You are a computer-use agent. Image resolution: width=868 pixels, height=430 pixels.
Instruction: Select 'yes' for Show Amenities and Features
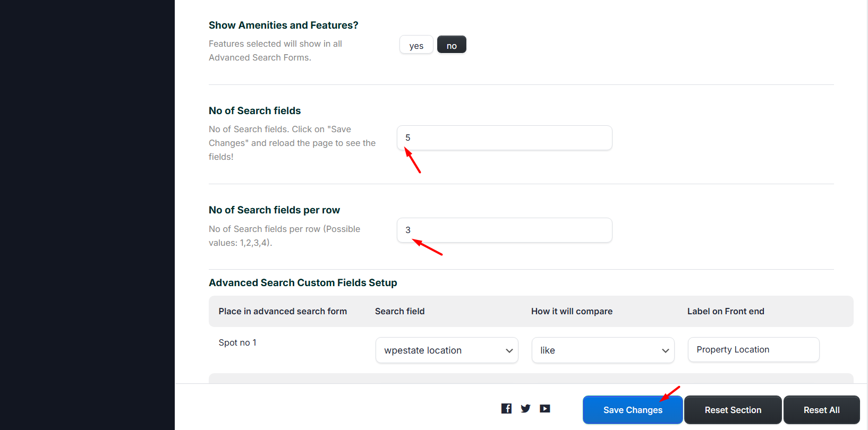pyautogui.click(x=416, y=45)
